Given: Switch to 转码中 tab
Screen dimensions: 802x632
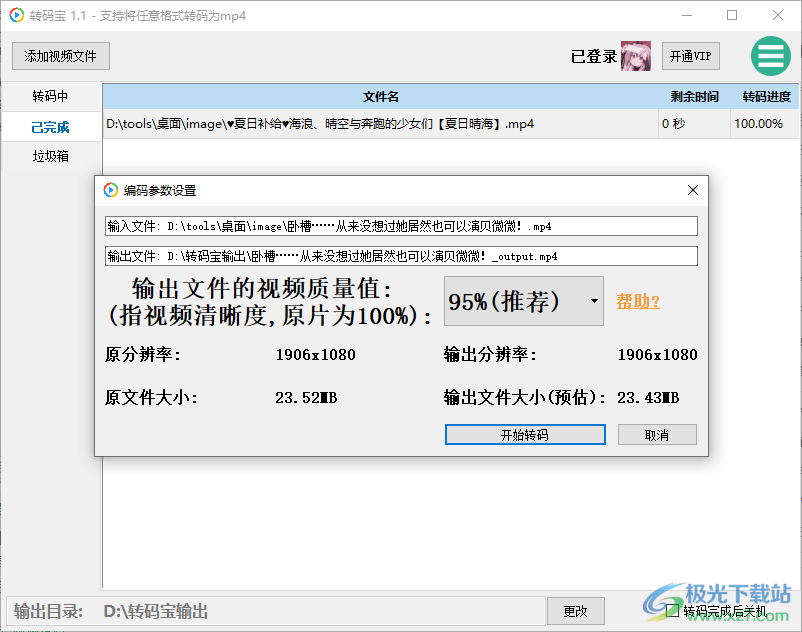Looking at the screenshot, I should 50,96.
